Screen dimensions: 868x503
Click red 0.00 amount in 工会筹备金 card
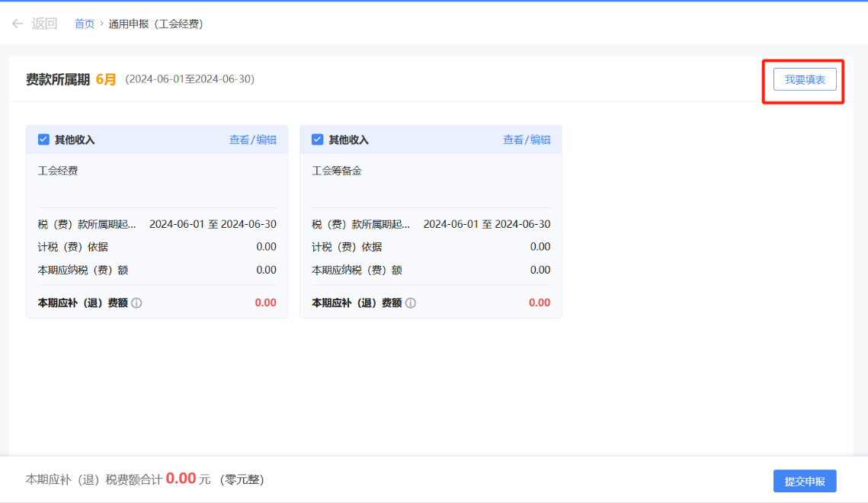(540, 303)
